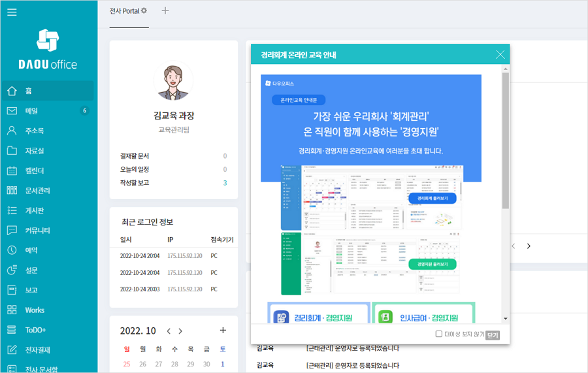
Task: Open the survey chart icon
Action: (12, 270)
